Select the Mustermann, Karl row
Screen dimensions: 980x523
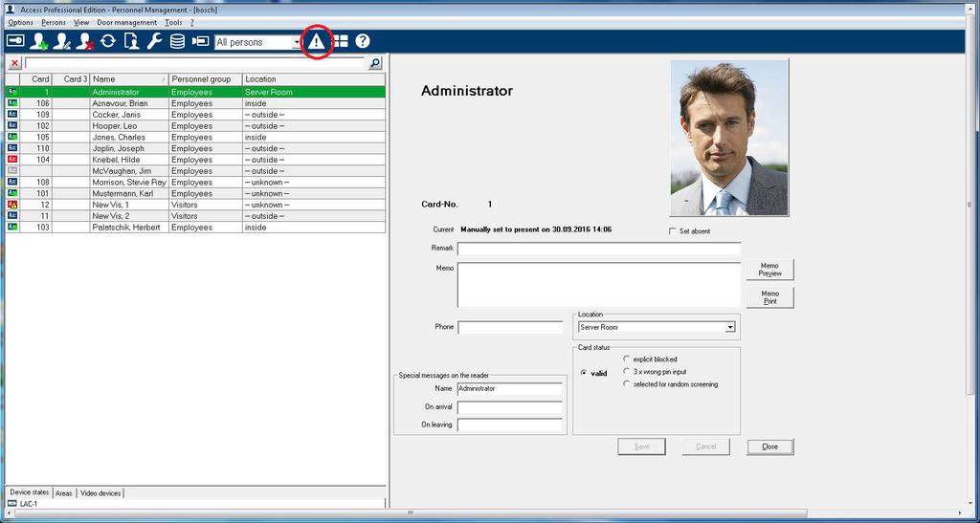point(195,193)
